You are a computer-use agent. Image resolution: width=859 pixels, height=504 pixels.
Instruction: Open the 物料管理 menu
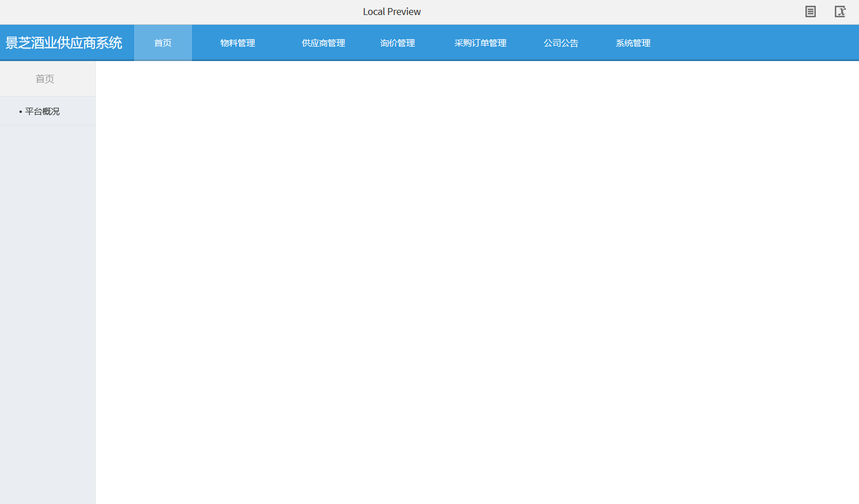click(237, 43)
